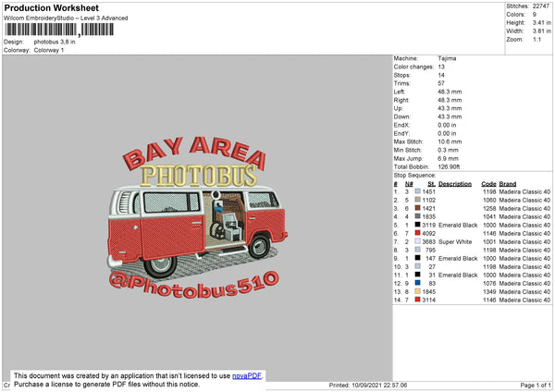Click the "Code" column header
Screen dimensions: 555x392
point(488,184)
